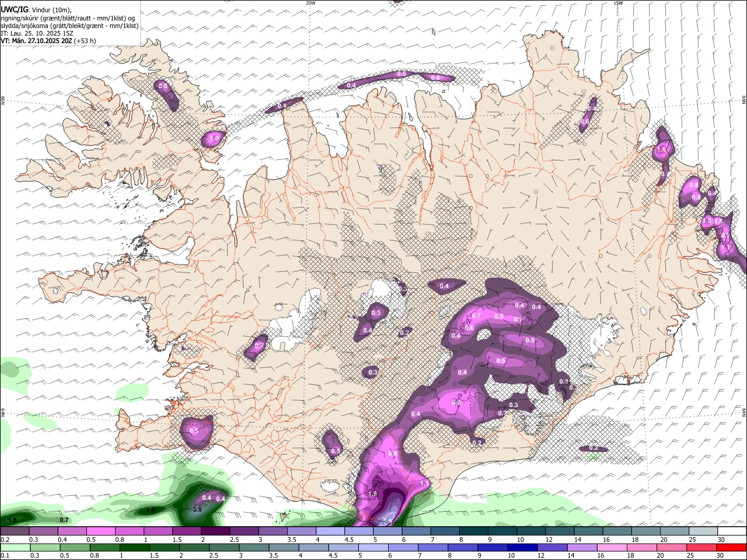Viewport: 747px width, 560px height.
Task: Choose the upper legend swatch labeled 14
Action: (x=588, y=531)
